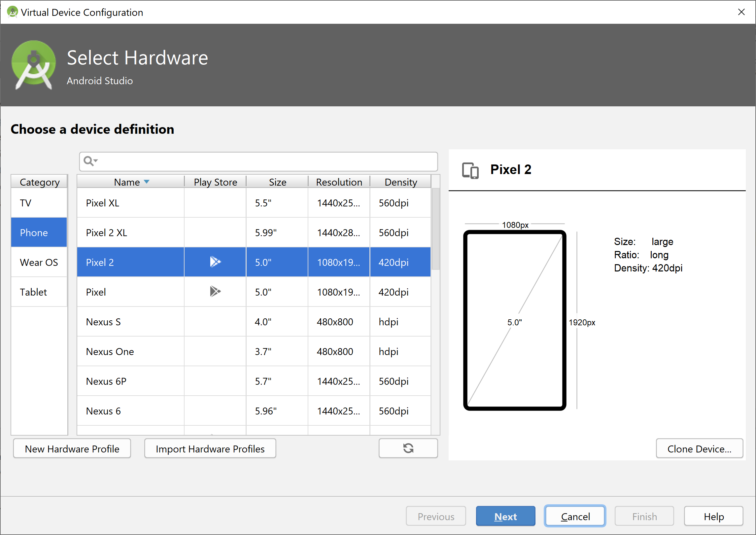Select the Pixel 2 device name
756x535 pixels.
(x=100, y=262)
